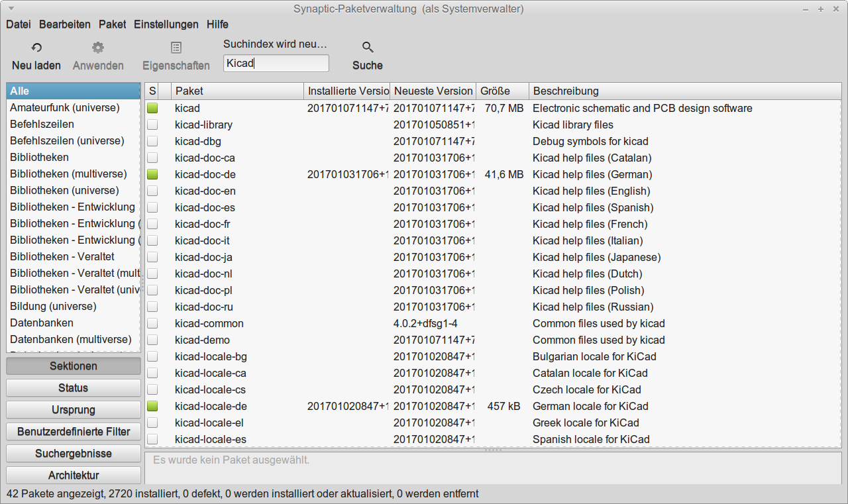Open the Bearbeiten menu

[x=65, y=25]
